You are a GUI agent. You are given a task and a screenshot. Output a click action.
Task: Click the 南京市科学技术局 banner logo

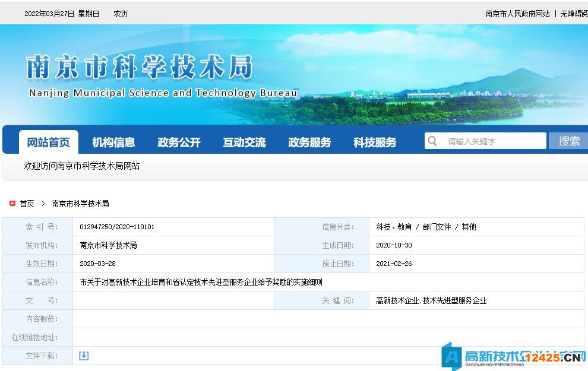tap(140, 67)
